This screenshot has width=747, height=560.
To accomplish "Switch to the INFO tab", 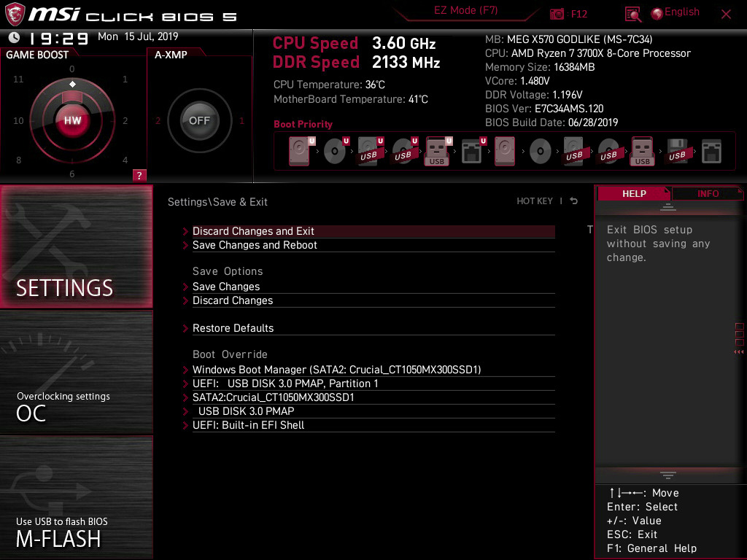I will click(x=708, y=193).
